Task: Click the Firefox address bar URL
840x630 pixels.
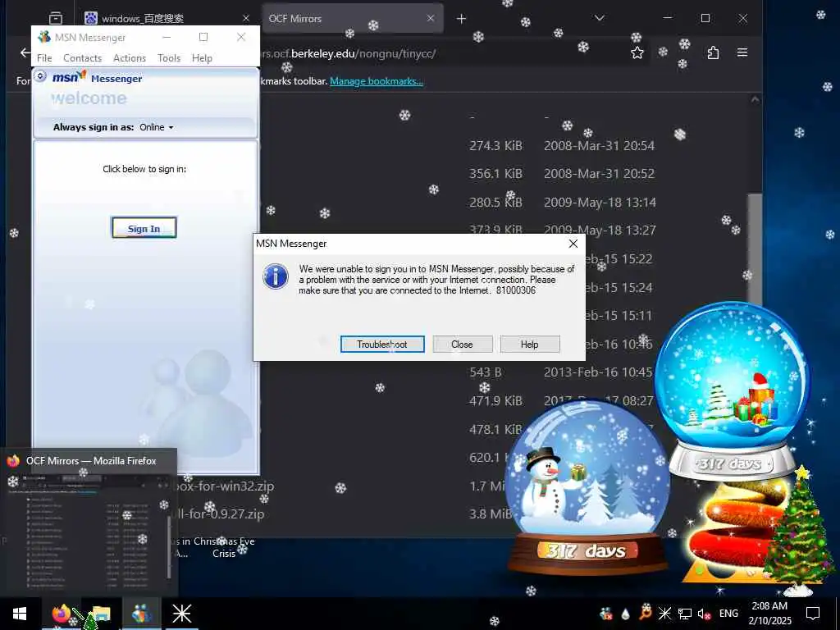Action: (347, 53)
